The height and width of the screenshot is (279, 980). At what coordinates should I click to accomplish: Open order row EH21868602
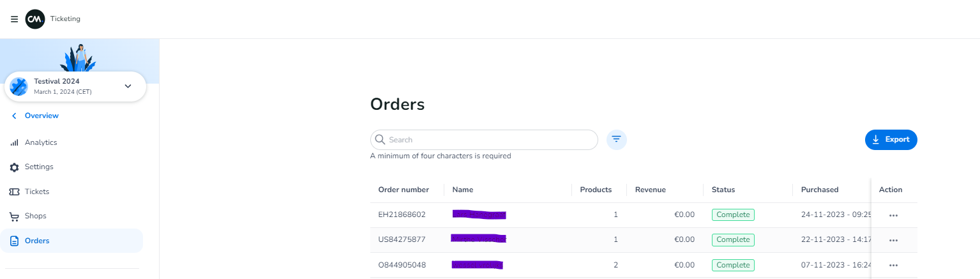pyautogui.click(x=402, y=215)
